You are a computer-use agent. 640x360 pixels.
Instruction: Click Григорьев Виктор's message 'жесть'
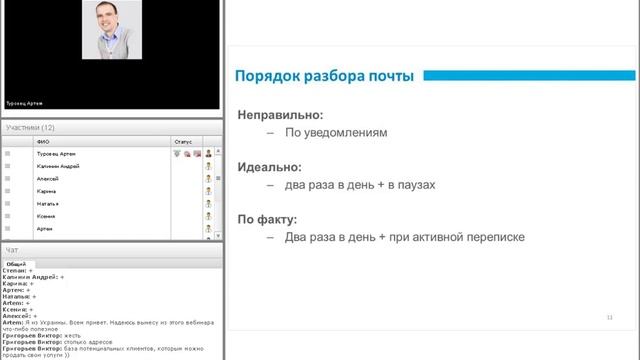(42, 336)
